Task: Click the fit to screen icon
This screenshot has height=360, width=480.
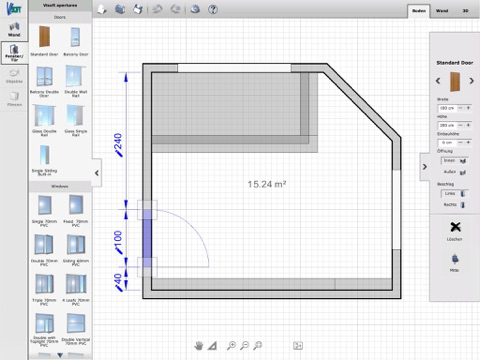Action: point(298,346)
